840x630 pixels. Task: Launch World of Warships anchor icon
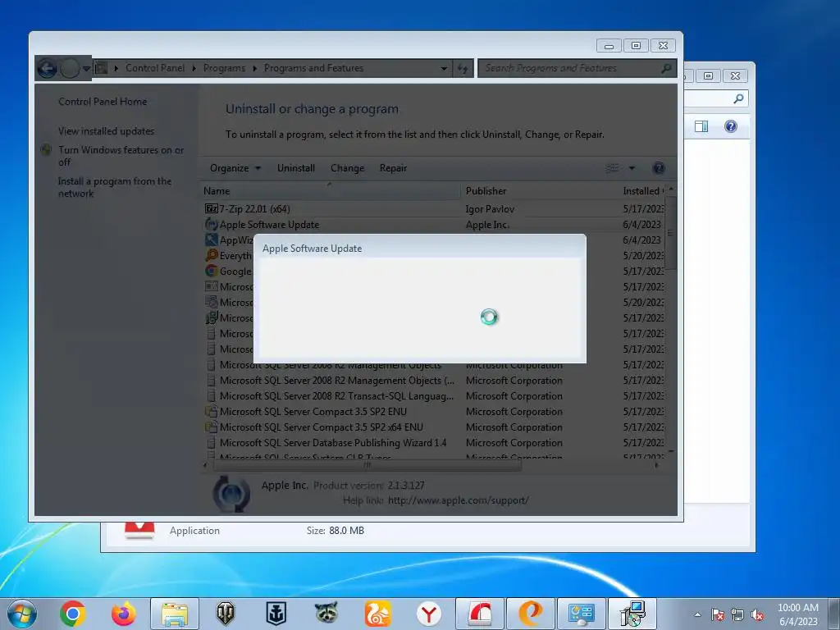tap(276, 614)
